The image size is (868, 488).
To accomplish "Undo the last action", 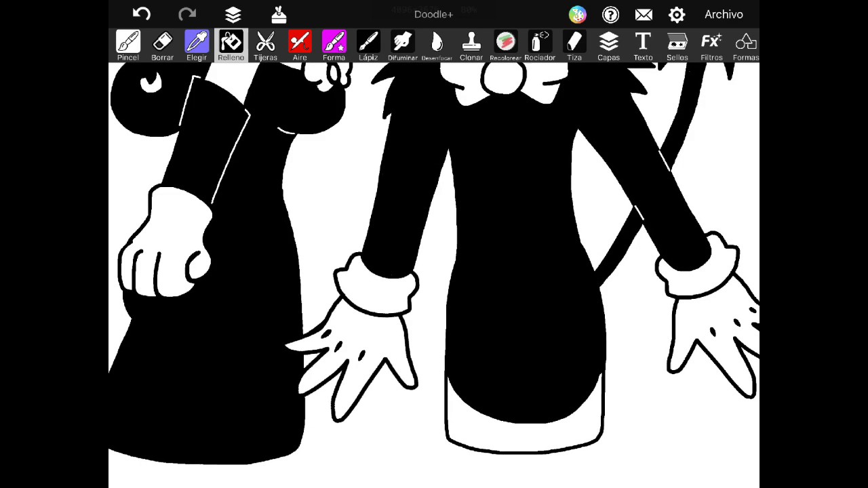I will click(x=141, y=14).
